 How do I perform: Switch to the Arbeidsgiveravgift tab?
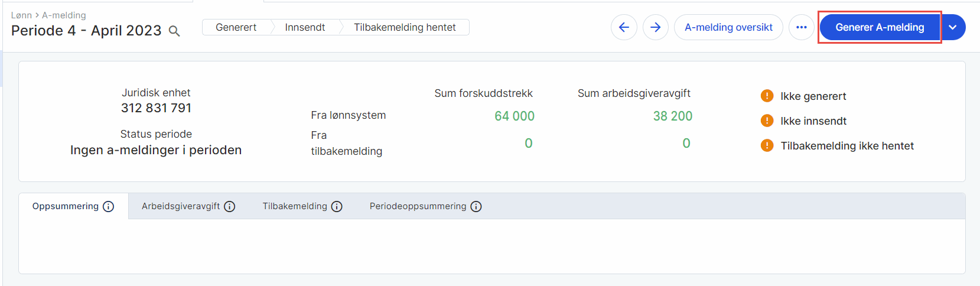pos(181,206)
